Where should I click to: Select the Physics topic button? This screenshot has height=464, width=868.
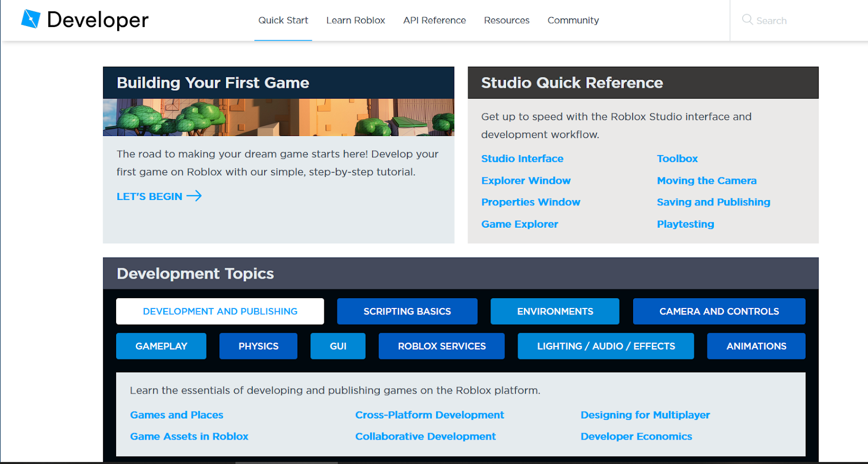(x=258, y=346)
